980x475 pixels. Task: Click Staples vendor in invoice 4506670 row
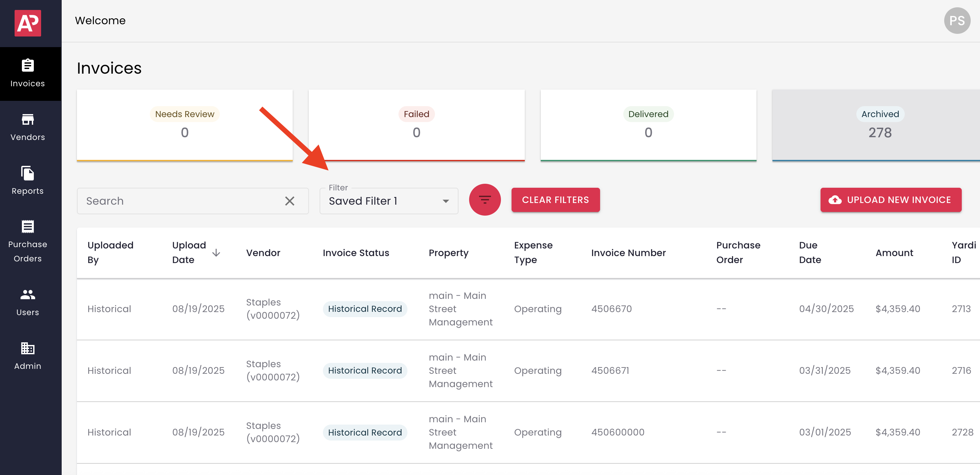coord(273,309)
